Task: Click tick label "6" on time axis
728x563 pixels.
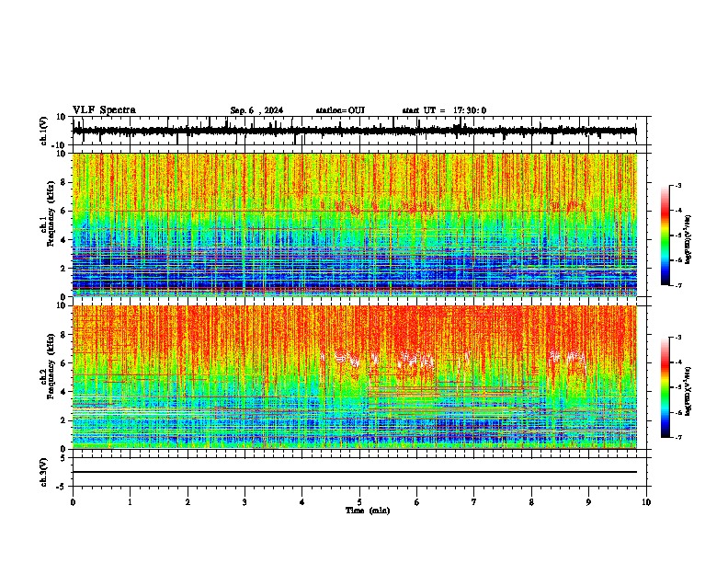Action: (417, 502)
